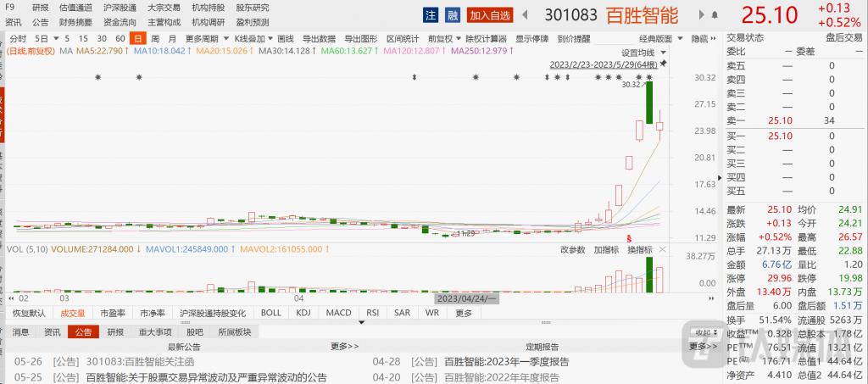Screen dimensions: 868x384
Task: Open the 沪深股通 top menu item
Action: click(120, 8)
